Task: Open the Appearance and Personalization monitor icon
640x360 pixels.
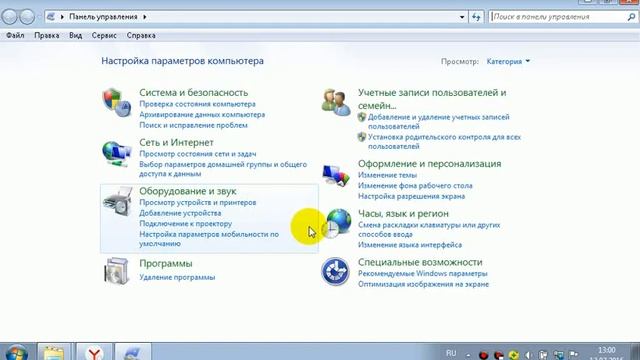Action: tap(336, 176)
